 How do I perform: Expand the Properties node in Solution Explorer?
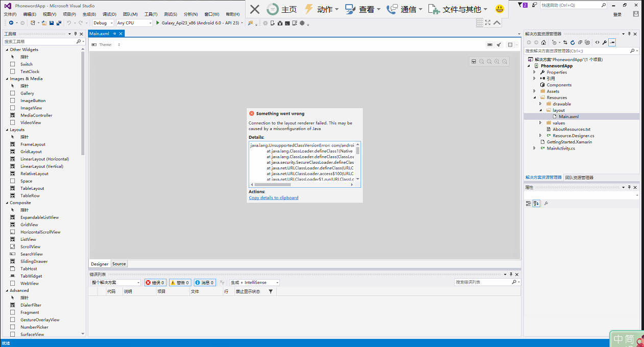click(535, 72)
